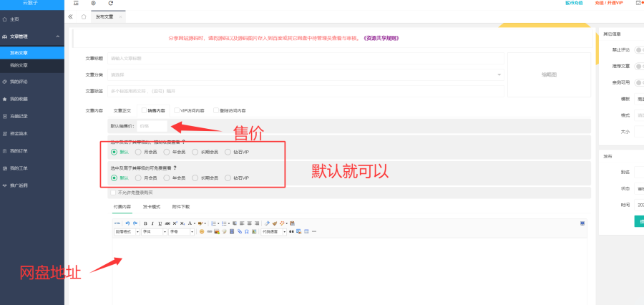Click the eraser clear-format icon
Image resolution: width=644 pixels, height=305 pixels.
[x=267, y=223]
